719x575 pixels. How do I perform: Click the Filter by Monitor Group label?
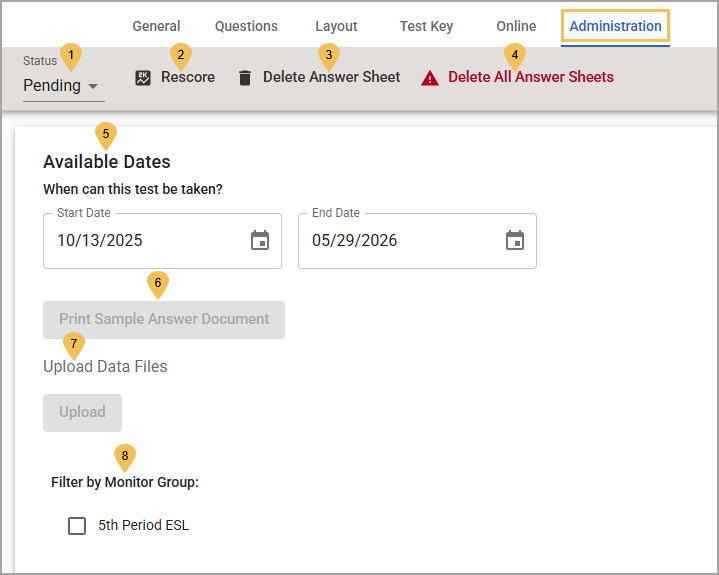(125, 482)
